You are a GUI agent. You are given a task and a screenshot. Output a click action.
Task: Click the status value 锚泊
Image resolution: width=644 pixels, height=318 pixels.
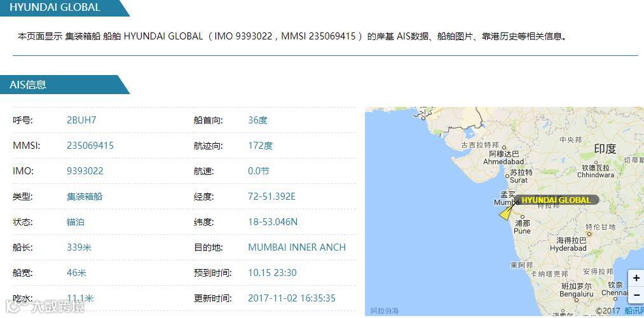pyautogui.click(x=76, y=222)
